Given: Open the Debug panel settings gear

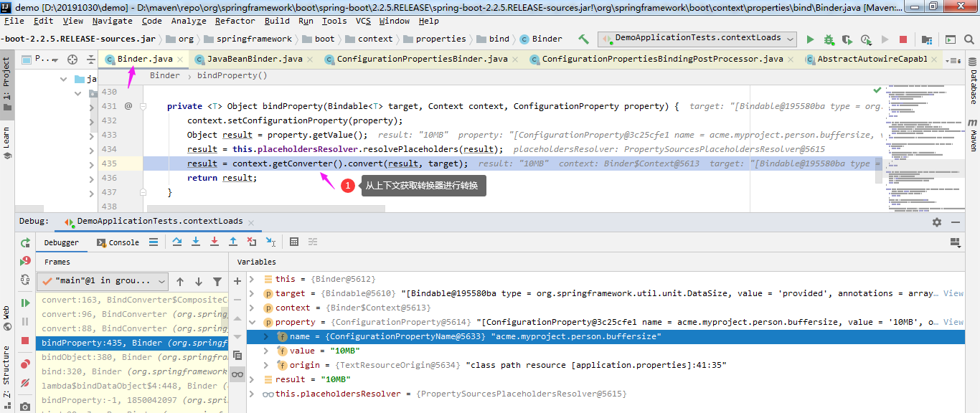Looking at the screenshot, I should (936, 222).
